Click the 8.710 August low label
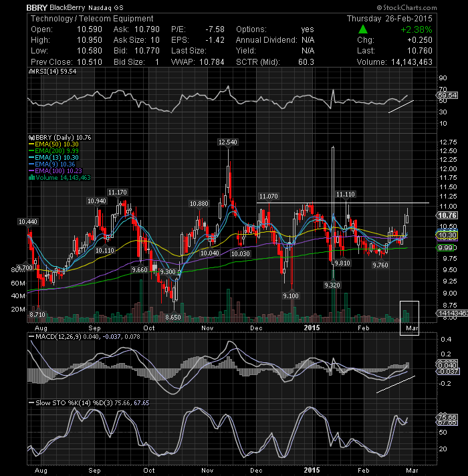468x476 pixels. point(37,315)
